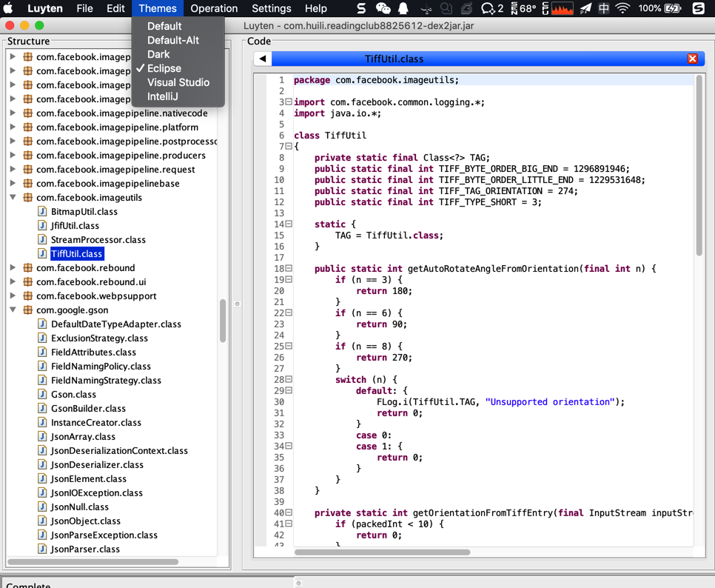Click the com.facebook.imageutils package icon
The image size is (715, 588).
point(28,197)
